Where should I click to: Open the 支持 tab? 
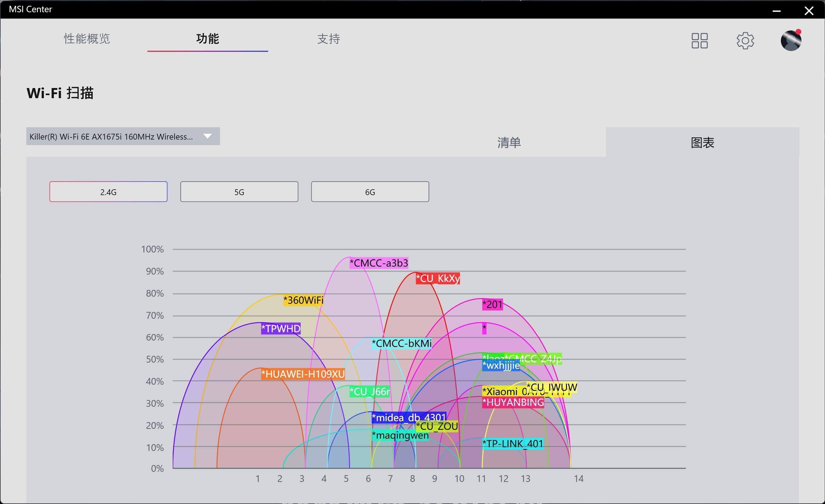pos(328,39)
